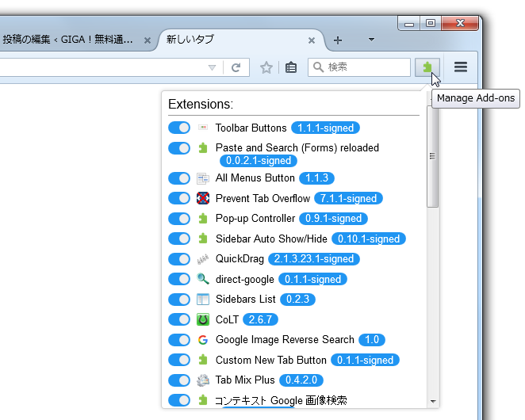Image resolution: width=525 pixels, height=420 pixels.
Task: Click the Extensions: panel heading
Action: click(x=201, y=104)
